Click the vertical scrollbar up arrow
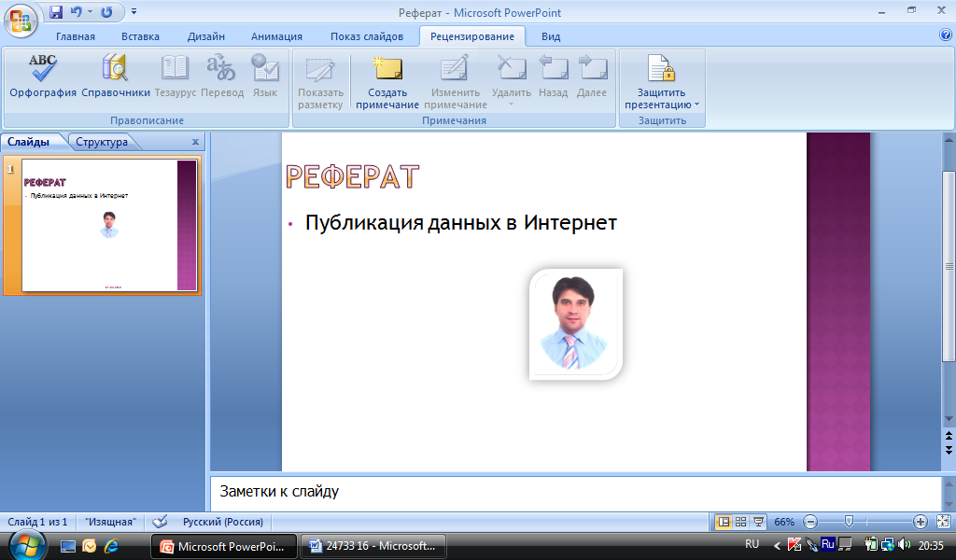Screen dimensions: 956x560 (949, 140)
